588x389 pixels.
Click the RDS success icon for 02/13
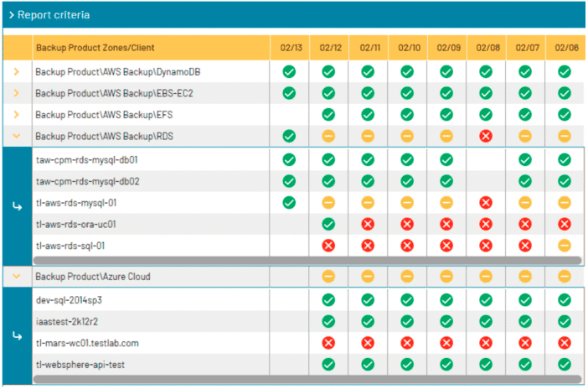(289, 136)
